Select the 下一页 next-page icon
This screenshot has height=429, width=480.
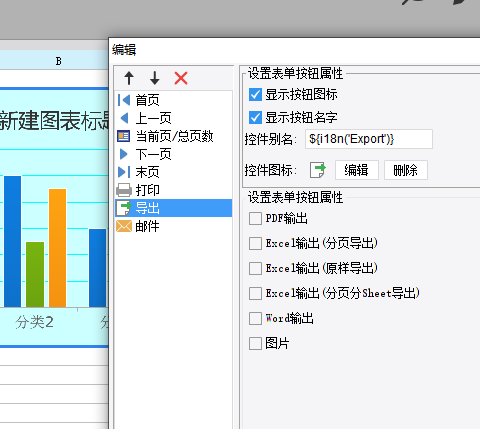[124, 154]
